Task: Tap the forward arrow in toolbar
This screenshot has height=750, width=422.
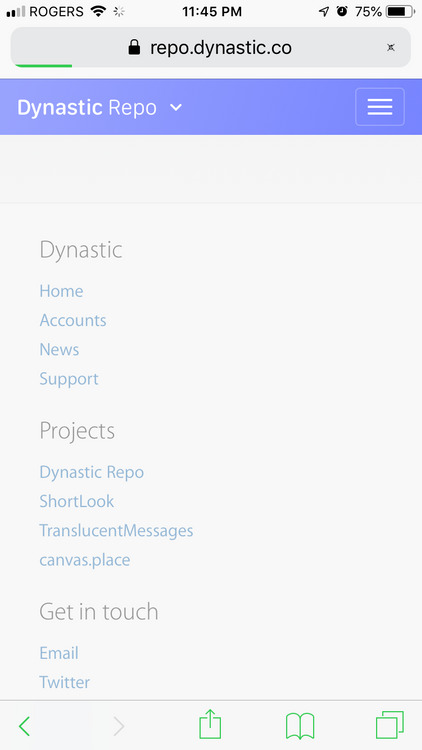Action: 119,726
